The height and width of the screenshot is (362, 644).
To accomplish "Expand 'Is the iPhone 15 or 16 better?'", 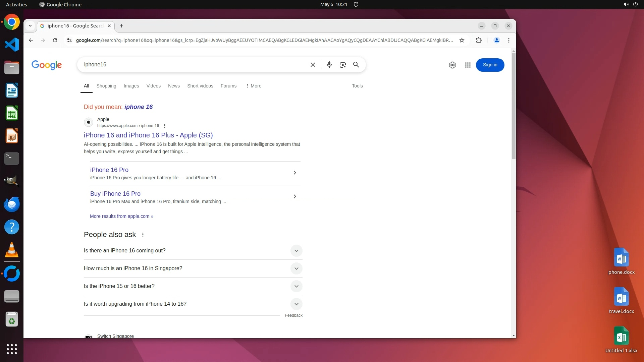I will (296, 286).
